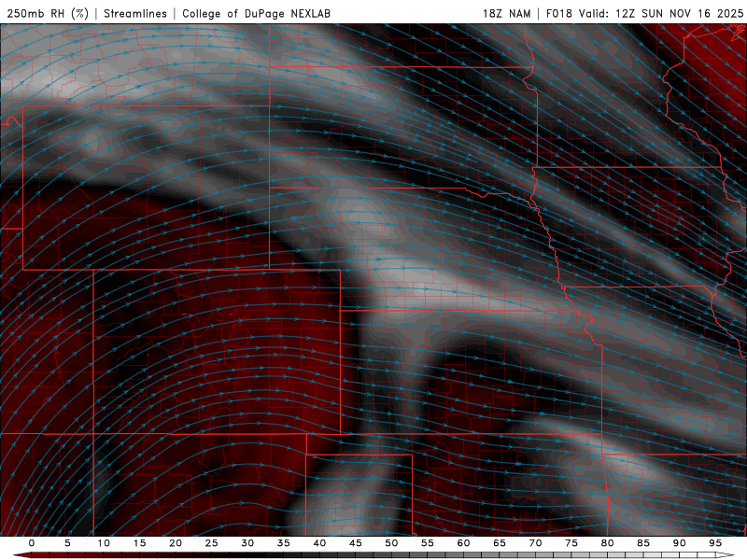The image size is (747, 560).
Task: Click the "F018" forecast hour text
Action: tap(559, 14)
